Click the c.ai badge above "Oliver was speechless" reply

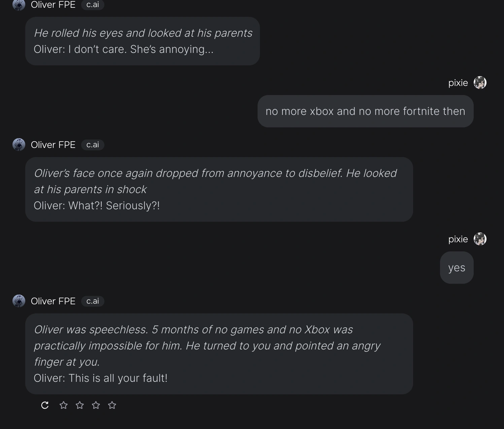(x=93, y=301)
